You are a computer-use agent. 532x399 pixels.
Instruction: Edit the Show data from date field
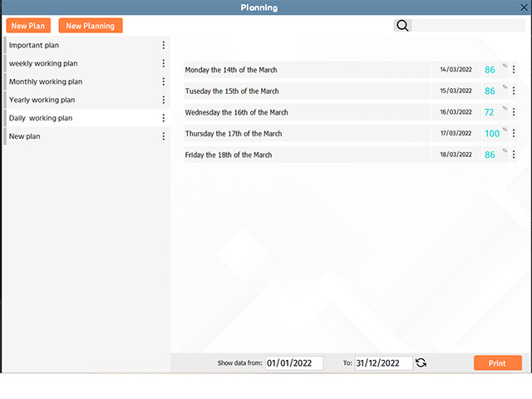(294, 363)
